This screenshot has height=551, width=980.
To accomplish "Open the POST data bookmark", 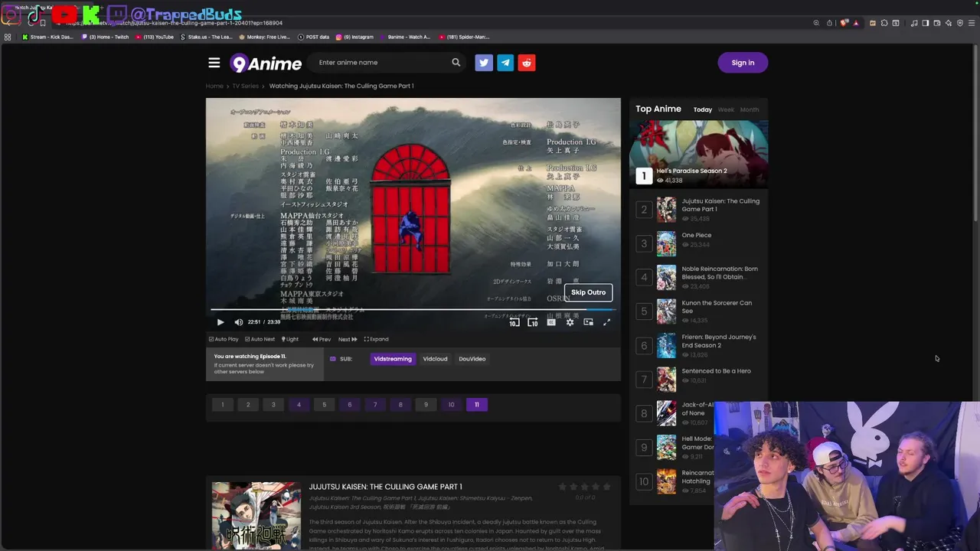I will (x=313, y=37).
